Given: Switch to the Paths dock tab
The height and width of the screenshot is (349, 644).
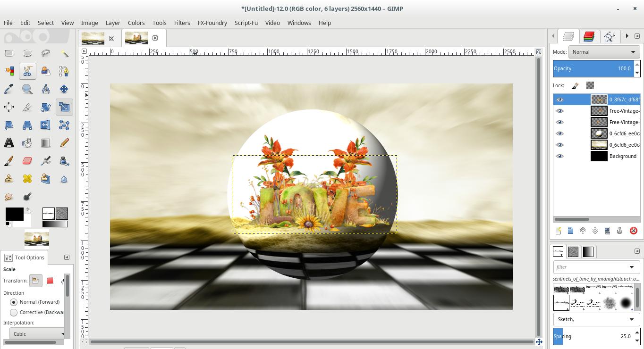Looking at the screenshot, I should click(x=609, y=36).
